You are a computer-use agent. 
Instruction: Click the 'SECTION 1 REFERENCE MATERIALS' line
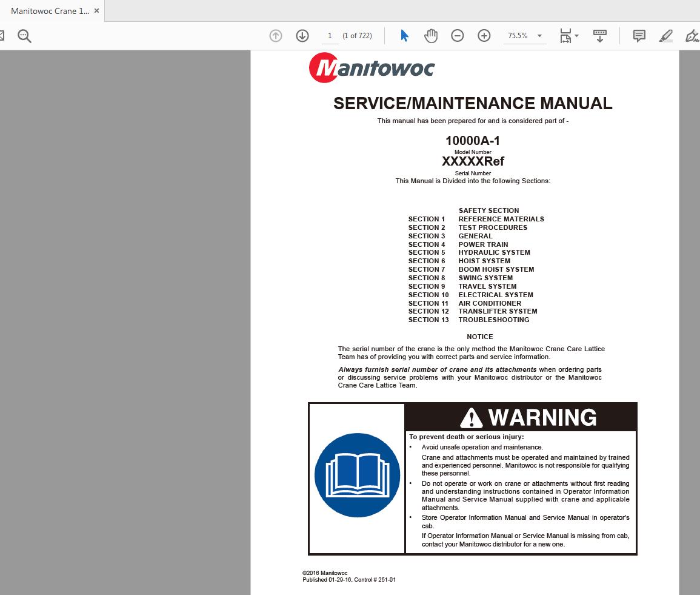(476, 219)
